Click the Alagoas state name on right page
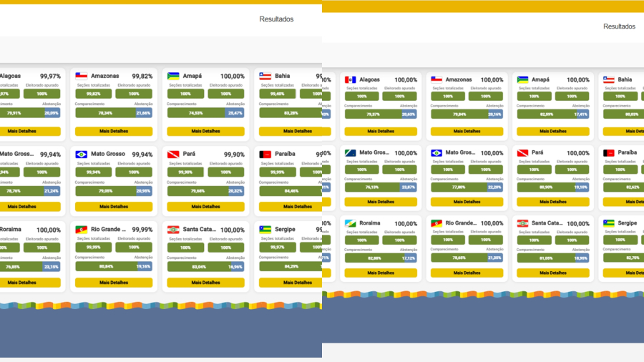This screenshot has width=644, height=362. click(x=370, y=79)
